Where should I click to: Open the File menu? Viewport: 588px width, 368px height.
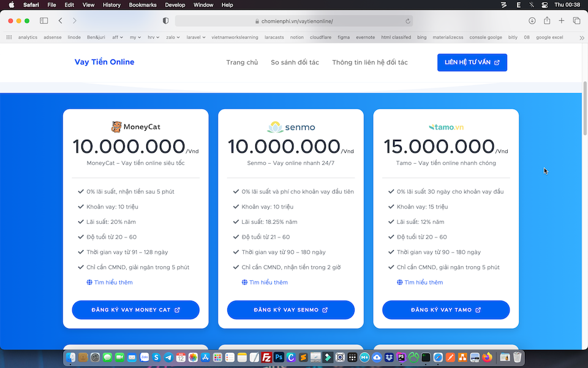coord(51,5)
